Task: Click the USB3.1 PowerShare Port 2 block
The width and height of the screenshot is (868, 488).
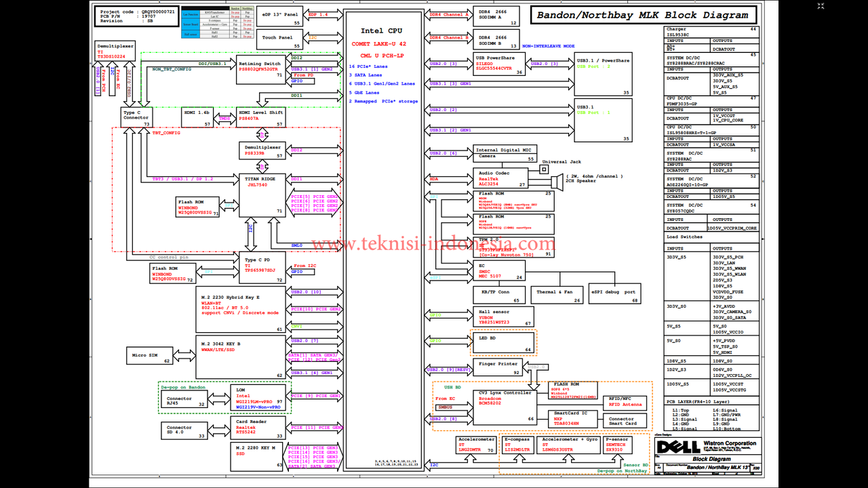Action: 603,73
